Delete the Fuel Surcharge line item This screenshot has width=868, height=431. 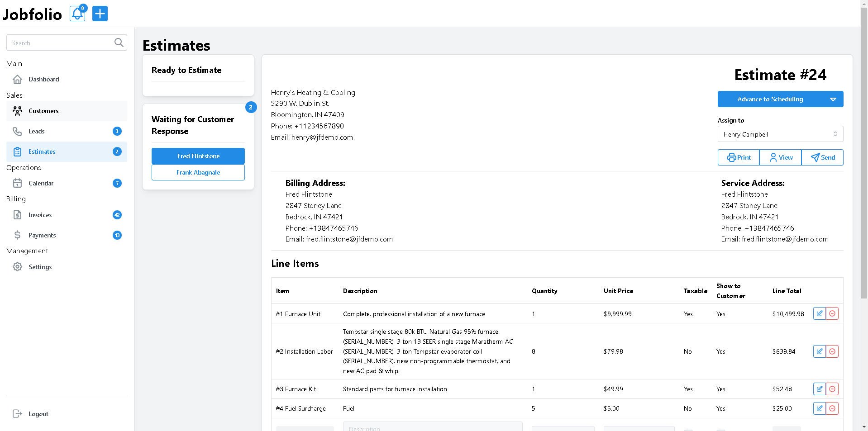(x=832, y=408)
